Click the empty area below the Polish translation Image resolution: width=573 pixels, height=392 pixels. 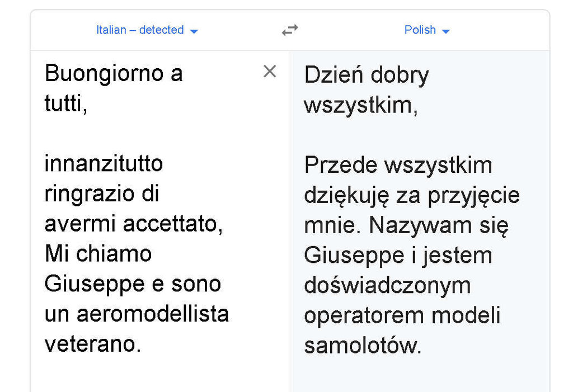[x=420, y=375]
